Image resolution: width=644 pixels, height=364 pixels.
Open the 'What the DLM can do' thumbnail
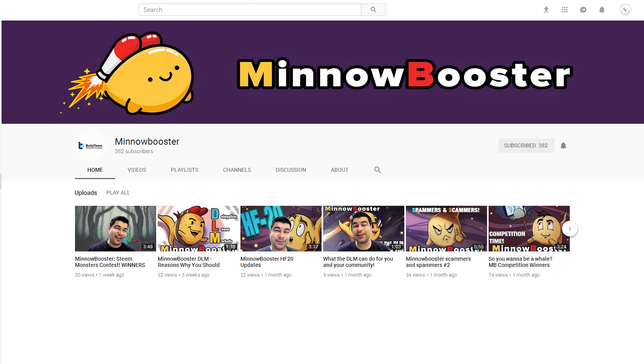(364, 229)
